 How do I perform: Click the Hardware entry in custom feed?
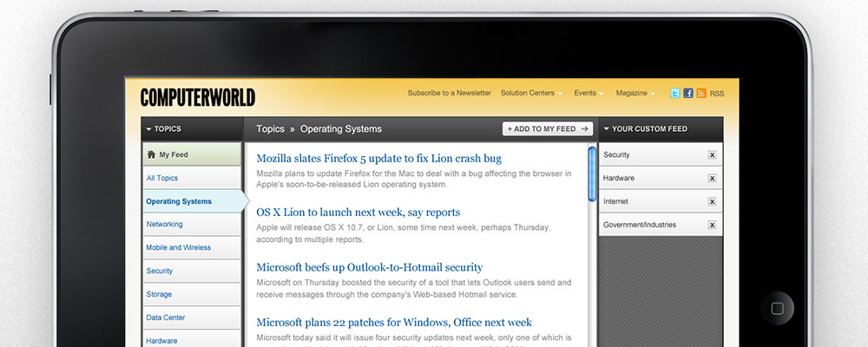[661, 178]
